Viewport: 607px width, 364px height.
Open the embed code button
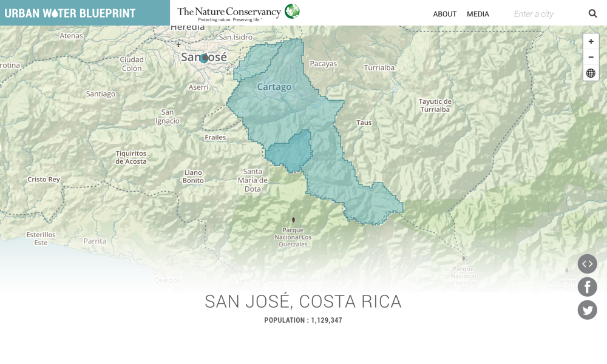coord(587,264)
